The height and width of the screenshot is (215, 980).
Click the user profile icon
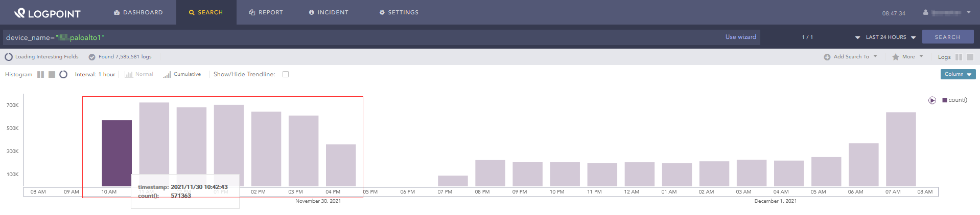925,12
